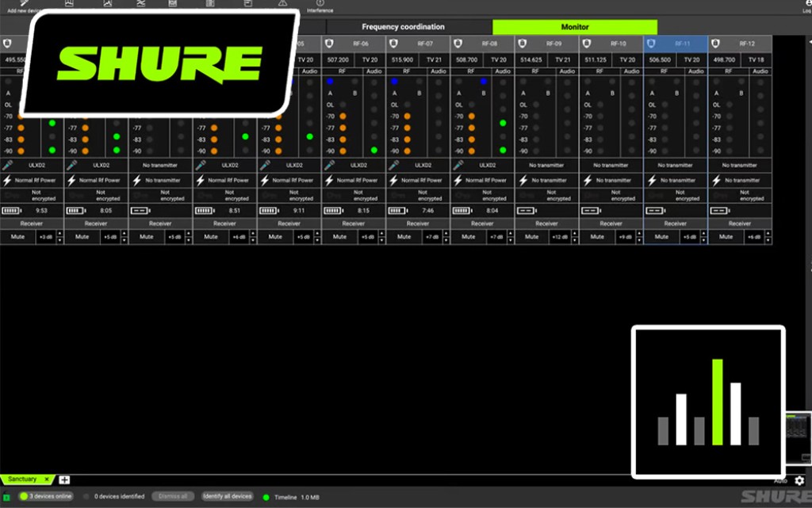Mute the RF-10 channel

pos(597,237)
